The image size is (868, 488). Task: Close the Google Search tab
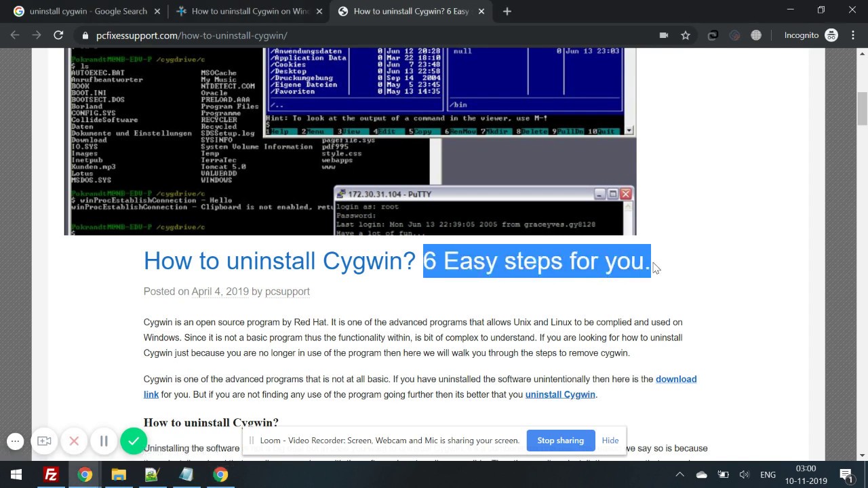tap(157, 11)
